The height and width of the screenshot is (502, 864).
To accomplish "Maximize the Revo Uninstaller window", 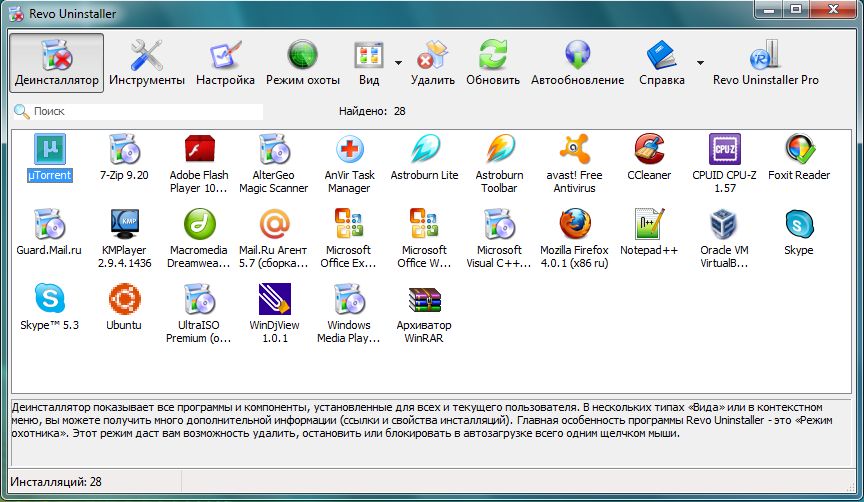I will pos(797,9).
